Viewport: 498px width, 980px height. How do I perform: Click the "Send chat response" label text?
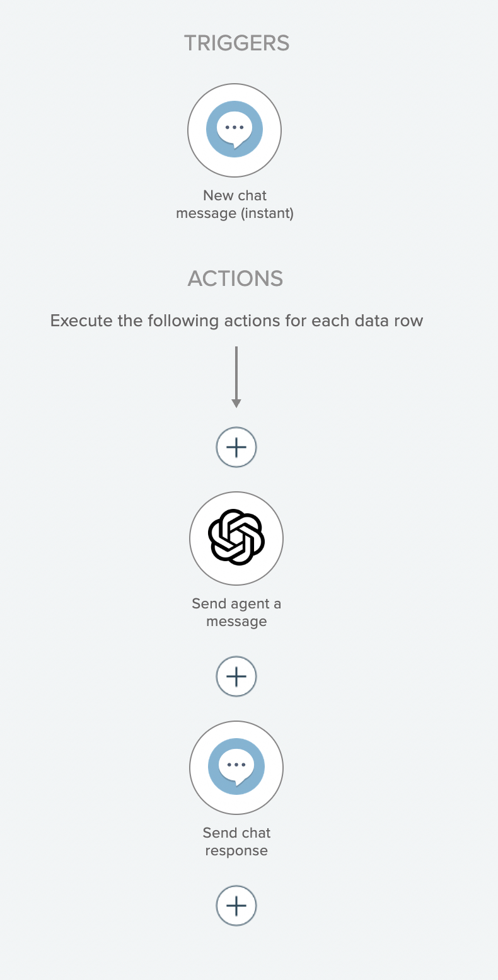pyautogui.click(x=236, y=841)
